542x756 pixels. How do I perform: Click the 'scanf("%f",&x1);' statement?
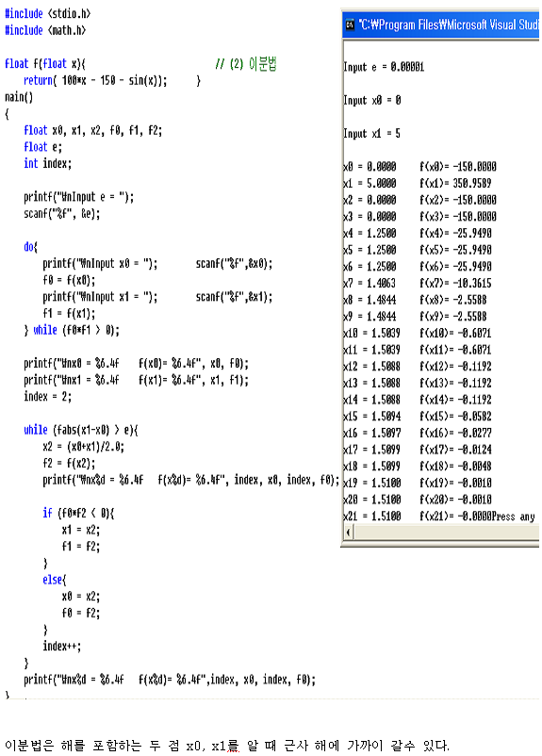pyautogui.click(x=234, y=297)
